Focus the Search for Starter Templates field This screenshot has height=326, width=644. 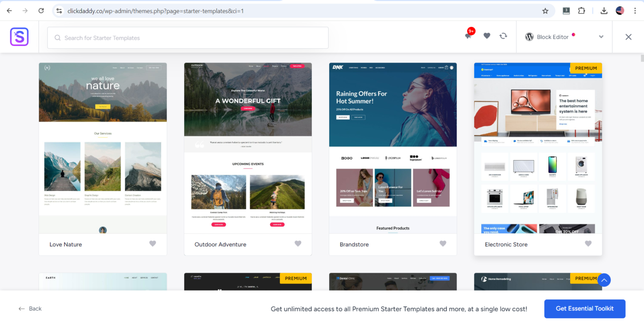188,38
